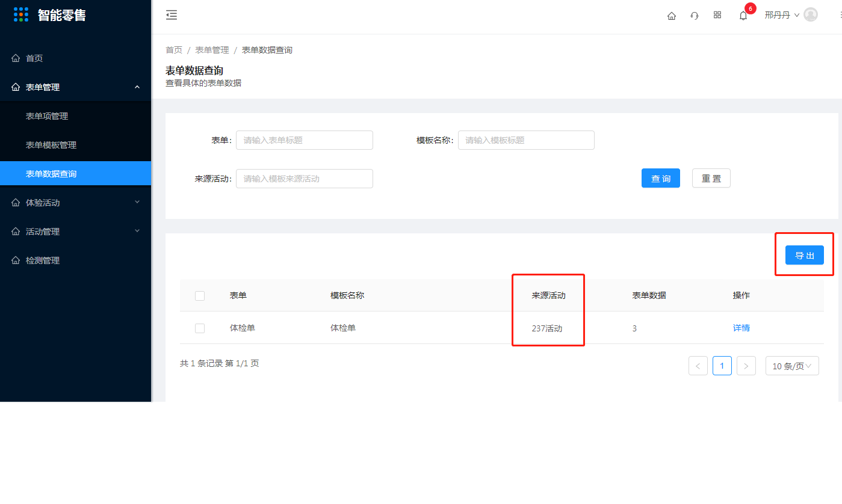The image size is (842, 504).
Task: Open 详情 link for 体检单
Action: 741,328
